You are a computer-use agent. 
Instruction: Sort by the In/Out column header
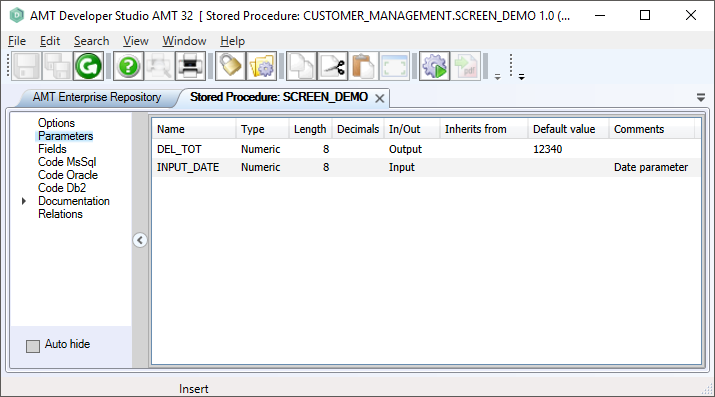[412, 129]
